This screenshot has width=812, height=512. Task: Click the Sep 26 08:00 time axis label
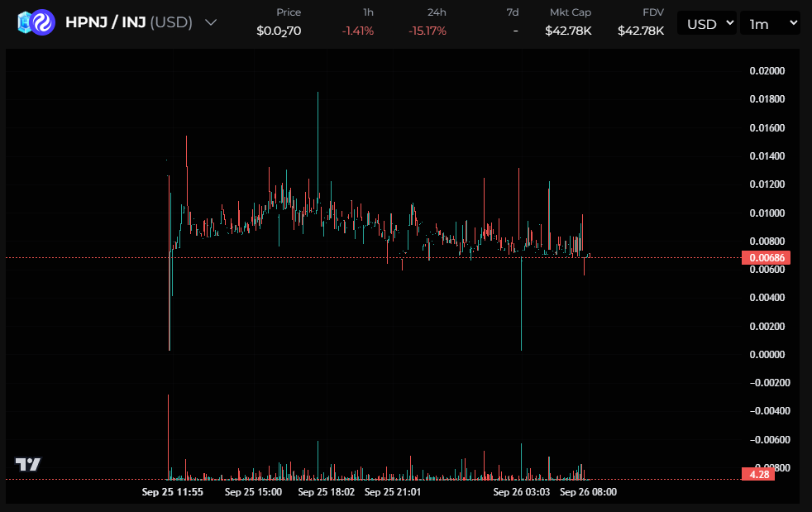click(x=588, y=492)
